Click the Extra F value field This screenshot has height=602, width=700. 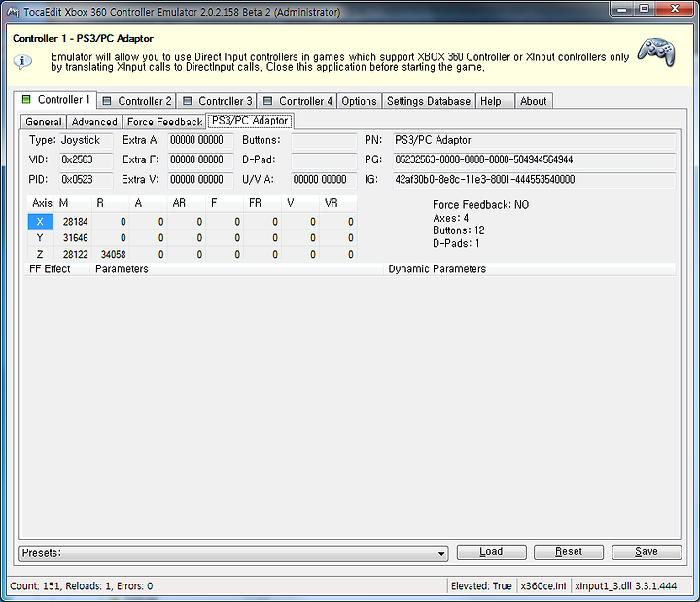pyautogui.click(x=201, y=159)
